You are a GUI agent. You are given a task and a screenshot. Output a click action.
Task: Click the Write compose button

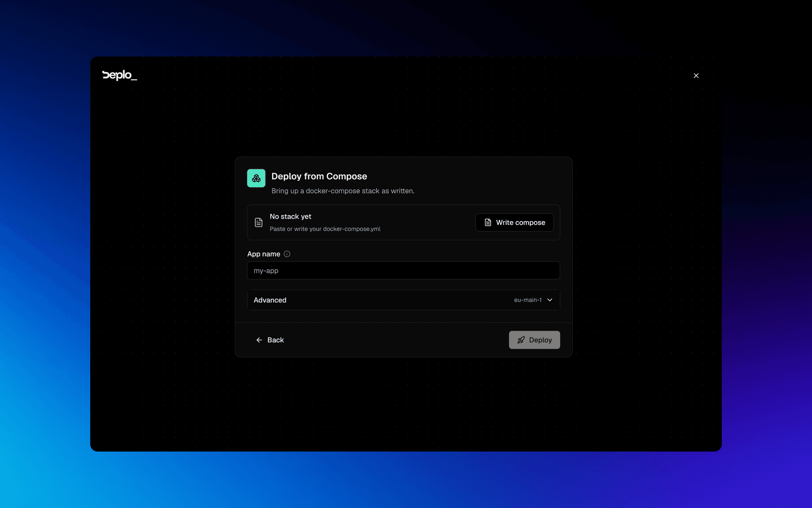[x=515, y=222]
